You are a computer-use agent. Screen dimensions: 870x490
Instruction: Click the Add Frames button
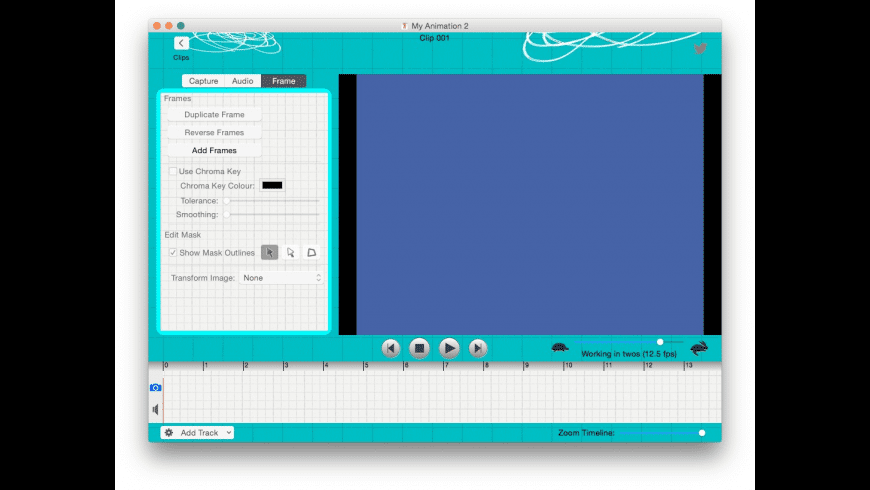point(214,150)
